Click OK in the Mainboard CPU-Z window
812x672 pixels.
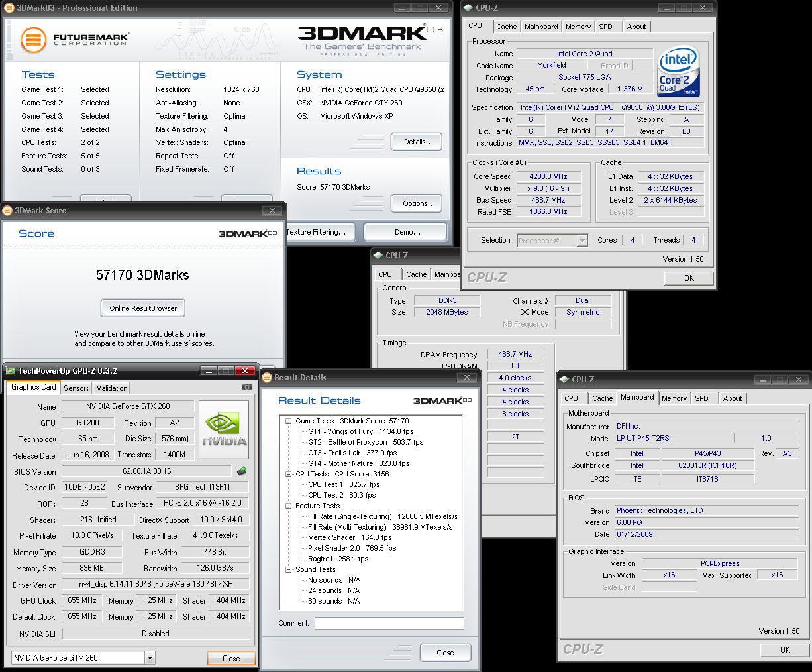(785, 650)
